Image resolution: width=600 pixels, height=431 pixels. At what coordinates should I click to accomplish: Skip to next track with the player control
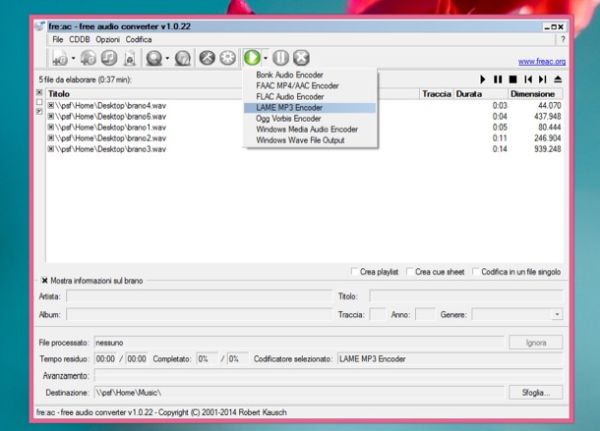(543, 79)
